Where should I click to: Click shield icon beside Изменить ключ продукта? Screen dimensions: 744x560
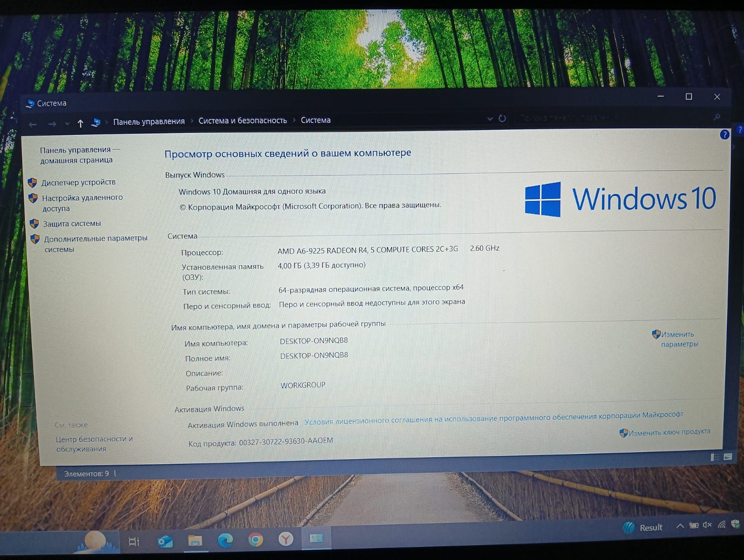tap(624, 433)
